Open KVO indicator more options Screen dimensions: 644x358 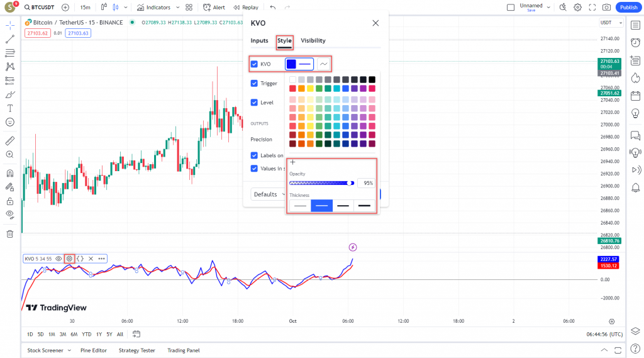pos(101,259)
